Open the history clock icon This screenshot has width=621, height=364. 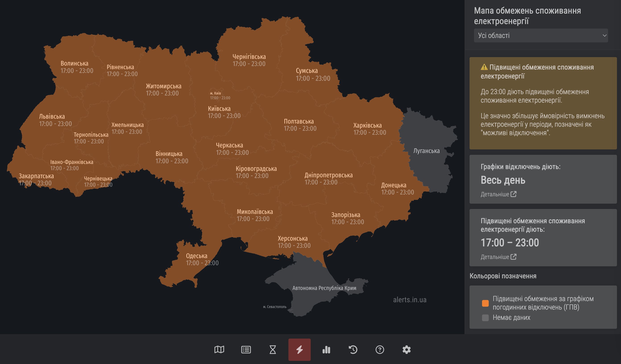pyautogui.click(x=353, y=350)
